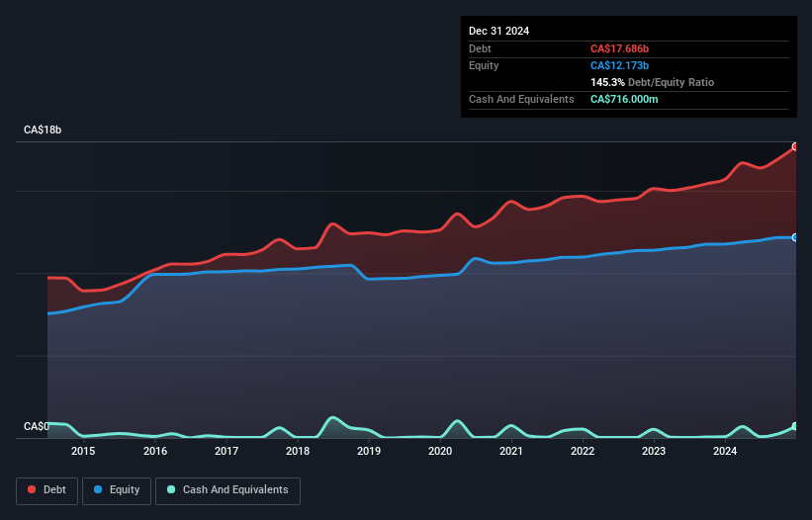Image resolution: width=812 pixels, height=520 pixels.
Task: Toggle the Equity series legend button
Action: 117,490
